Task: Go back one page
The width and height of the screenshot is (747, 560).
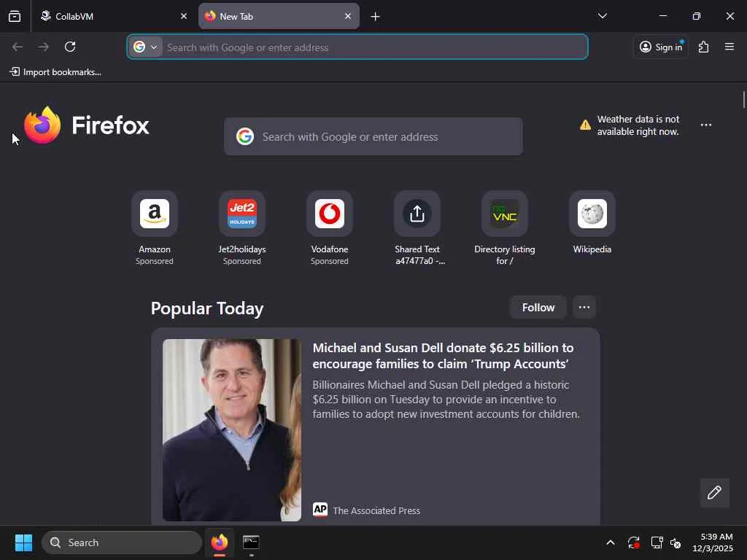Action: click(x=18, y=47)
